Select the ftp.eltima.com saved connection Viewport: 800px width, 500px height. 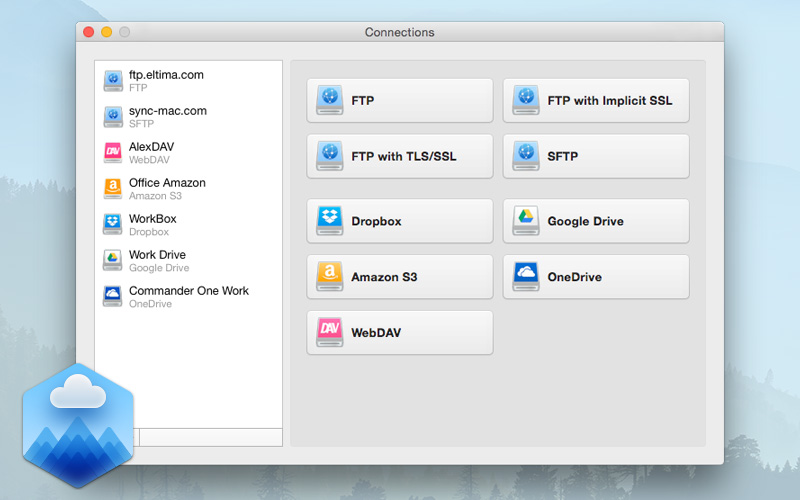coord(188,81)
